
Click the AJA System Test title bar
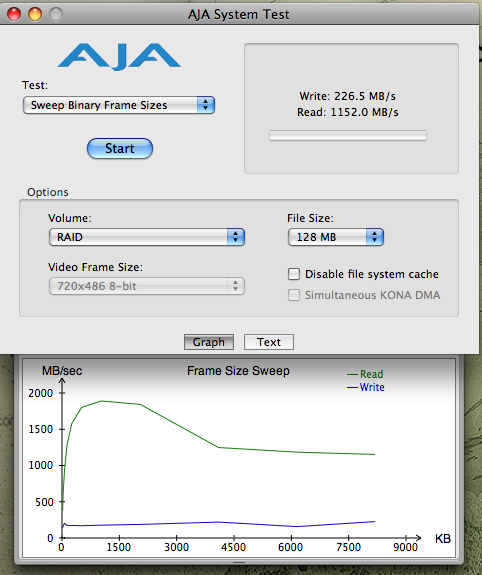(238, 14)
